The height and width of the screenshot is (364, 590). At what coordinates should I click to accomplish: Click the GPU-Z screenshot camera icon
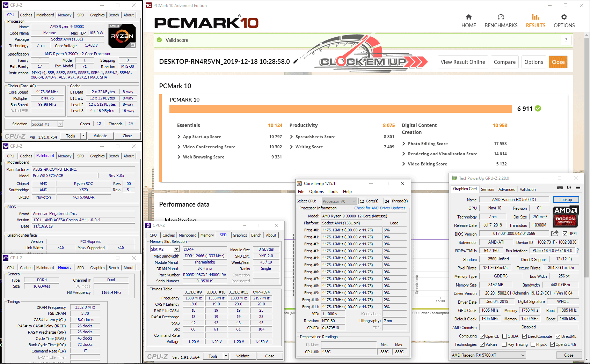pos(560,188)
